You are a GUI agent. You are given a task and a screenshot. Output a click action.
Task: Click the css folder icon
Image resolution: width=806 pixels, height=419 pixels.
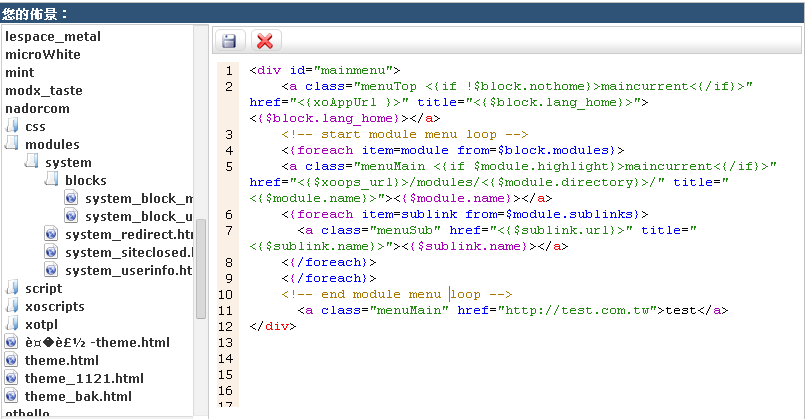click(12, 127)
